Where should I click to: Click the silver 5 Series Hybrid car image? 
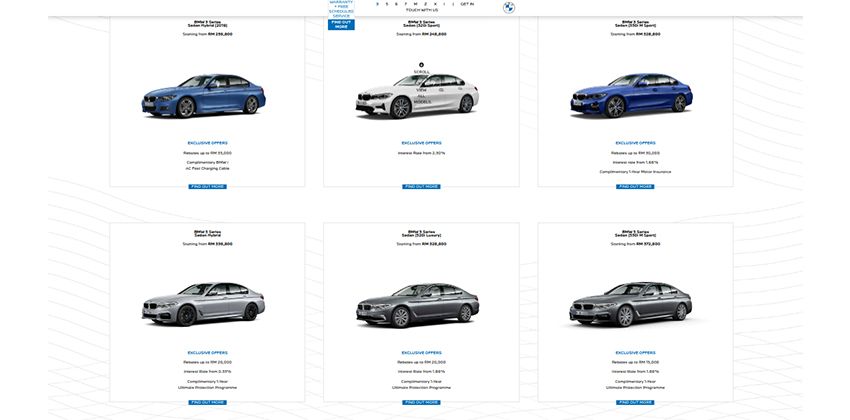(x=204, y=304)
